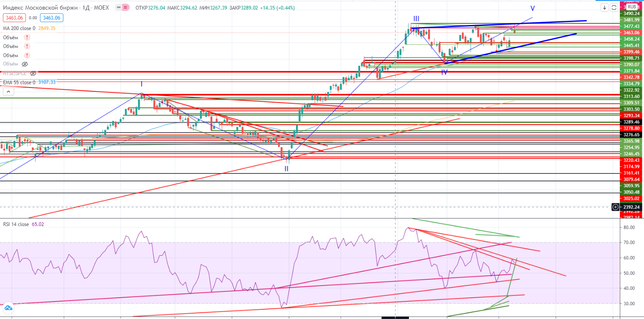Click the third Объём indicator warning icon
Viewport: 644px width, 319px height.
click(27, 55)
